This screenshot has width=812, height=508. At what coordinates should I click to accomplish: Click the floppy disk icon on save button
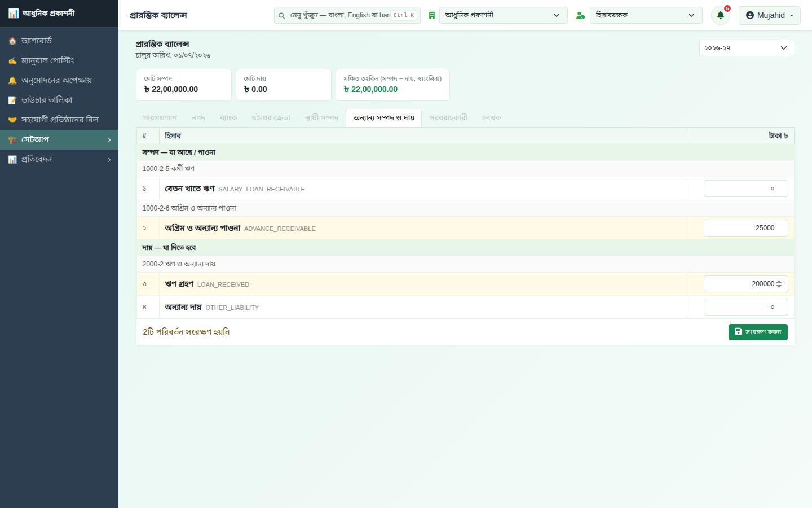pyautogui.click(x=739, y=332)
